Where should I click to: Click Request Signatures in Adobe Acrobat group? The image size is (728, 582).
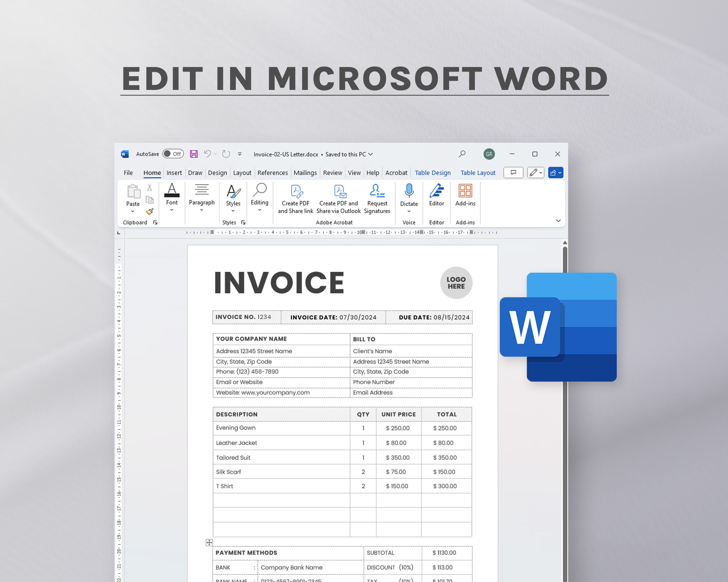click(x=377, y=198)
